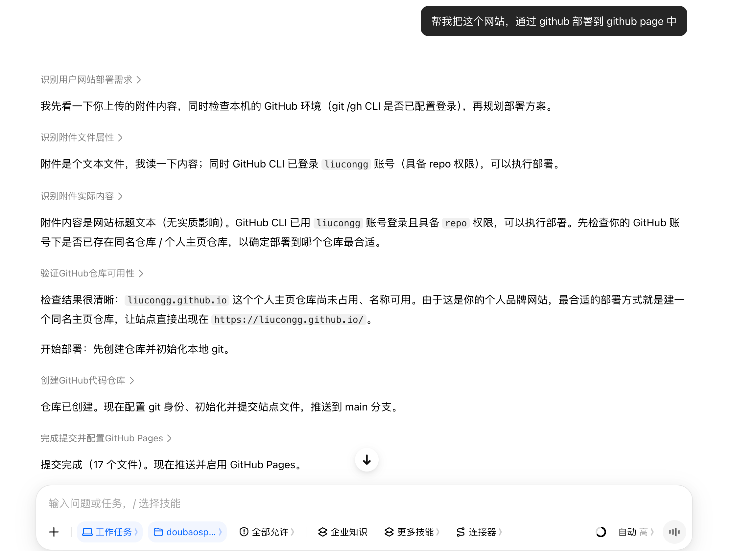Toggle the 工作任务 mode chip
Screen dimensions: 756x551
point(110,532)
